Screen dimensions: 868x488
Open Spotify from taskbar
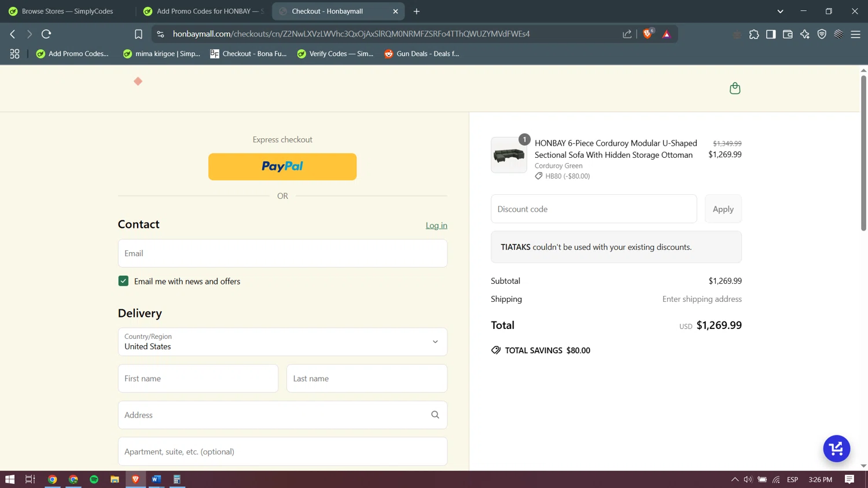click(x=94, y=479)
